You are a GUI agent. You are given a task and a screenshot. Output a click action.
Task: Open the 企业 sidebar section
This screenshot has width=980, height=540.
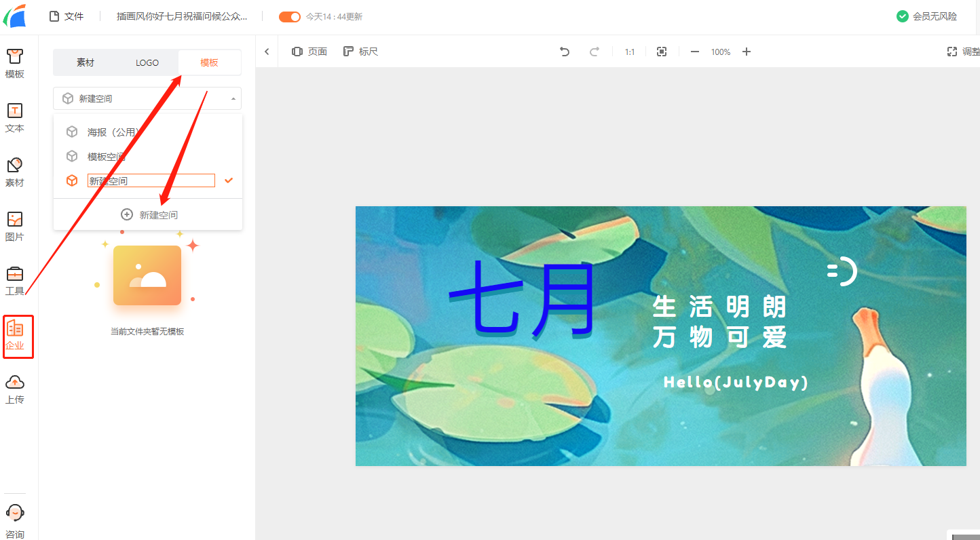(x=15, y=336)
